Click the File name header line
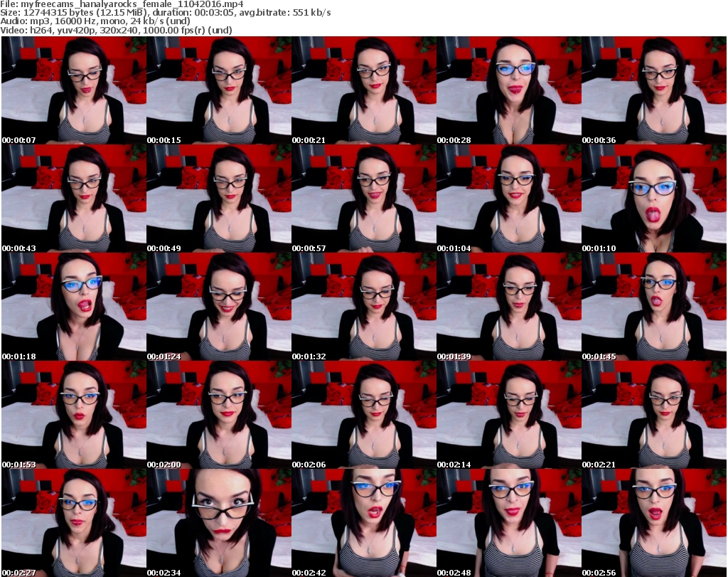This screenshot has width=728, height=577. tap(122, 4)
